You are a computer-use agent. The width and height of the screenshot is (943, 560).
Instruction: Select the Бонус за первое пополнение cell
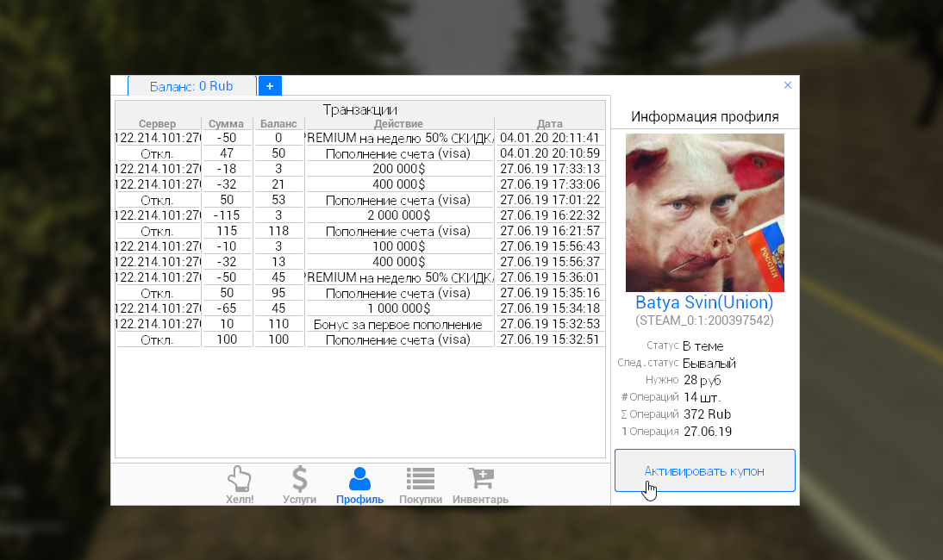399,324
